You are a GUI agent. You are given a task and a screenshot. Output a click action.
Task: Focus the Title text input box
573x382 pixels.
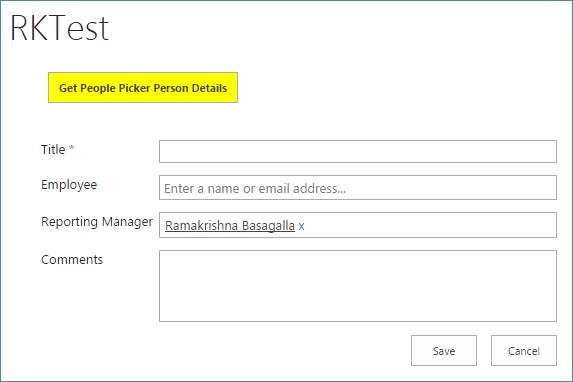click(x=358, y=151)
